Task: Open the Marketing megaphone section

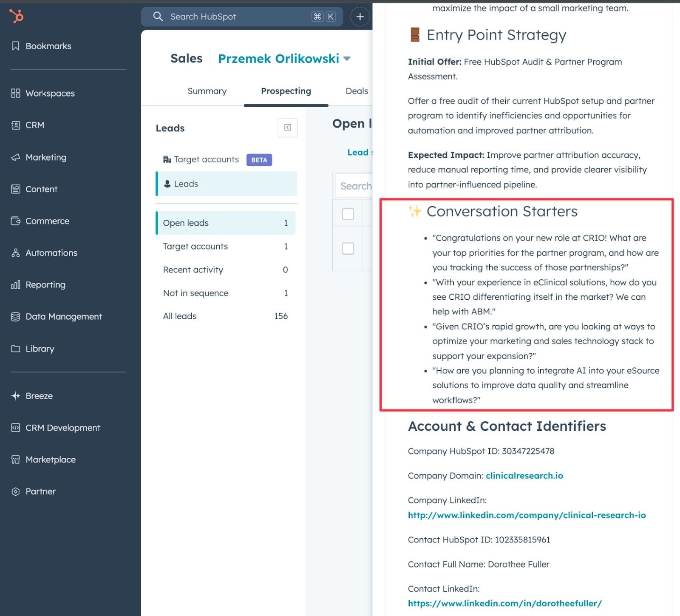Action: [39, 157]
